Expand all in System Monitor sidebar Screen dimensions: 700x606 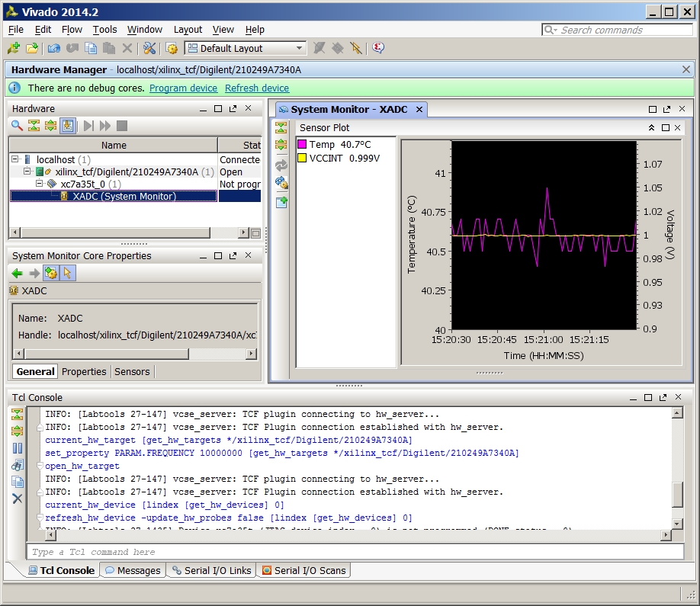pos(281,144)
